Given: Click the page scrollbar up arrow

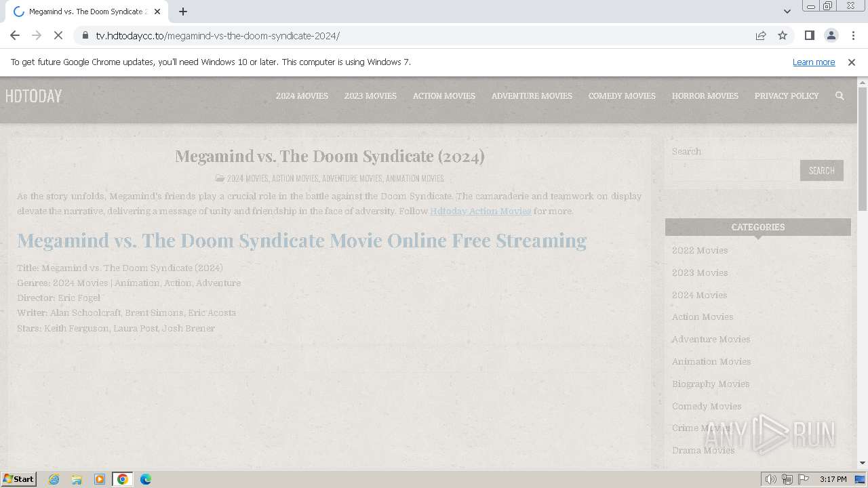Looking at the screenshot, I should (x=863, y=83).
